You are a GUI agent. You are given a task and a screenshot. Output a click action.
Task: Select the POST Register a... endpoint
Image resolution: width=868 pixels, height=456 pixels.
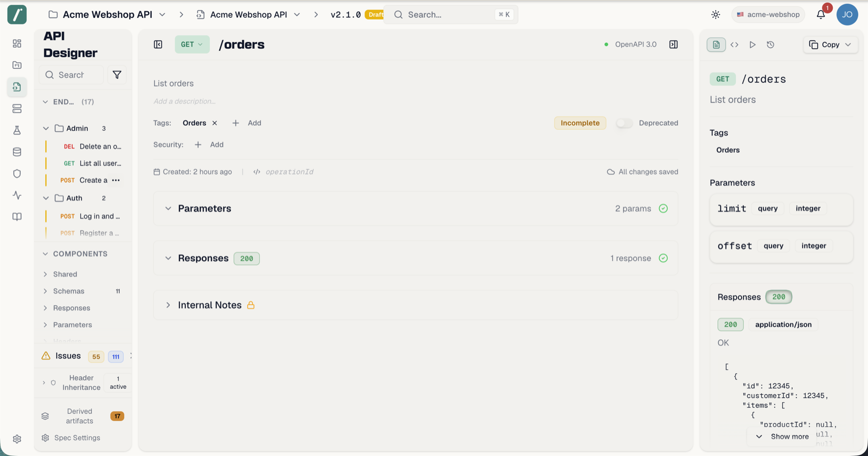91,233
